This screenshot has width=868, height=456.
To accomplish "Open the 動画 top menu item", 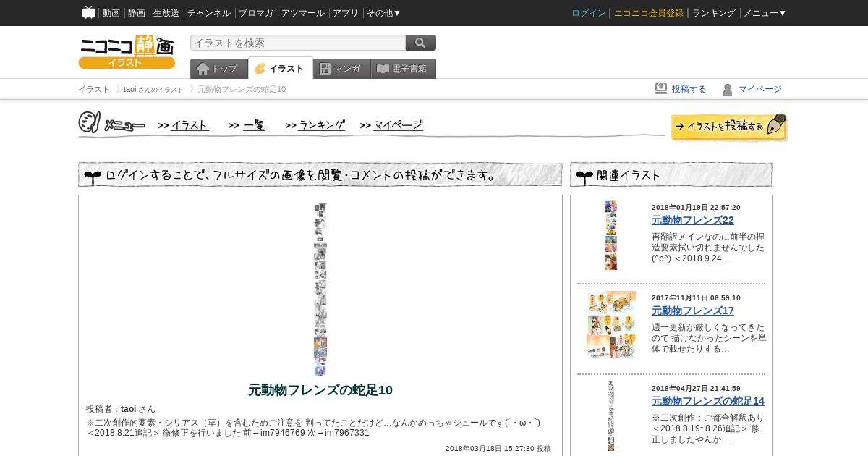I will 111,13.
